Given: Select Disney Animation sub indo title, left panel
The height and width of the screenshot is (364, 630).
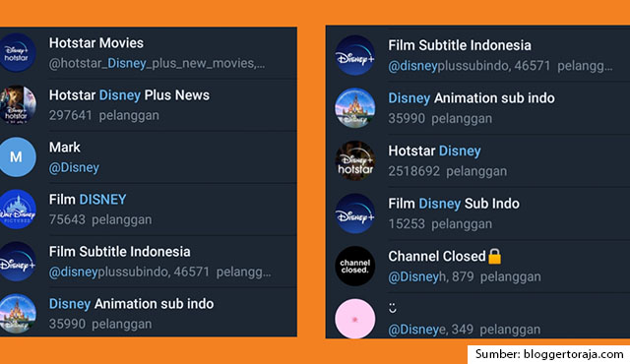Looking at the screenshot, I should click(131, 304).
